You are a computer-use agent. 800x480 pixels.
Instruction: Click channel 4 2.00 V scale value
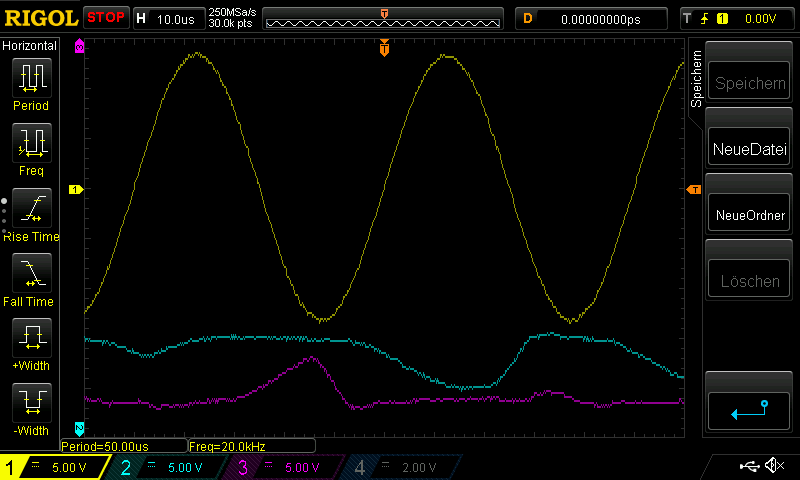point(419,468)
